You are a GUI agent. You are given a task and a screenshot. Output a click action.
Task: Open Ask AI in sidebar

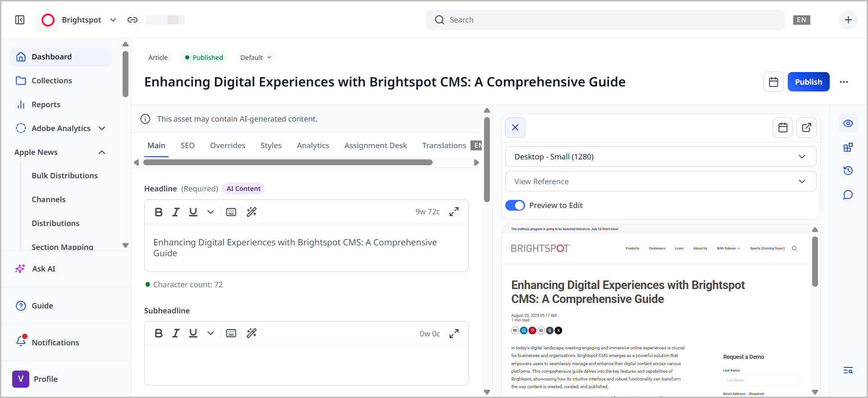click(44, 269)
